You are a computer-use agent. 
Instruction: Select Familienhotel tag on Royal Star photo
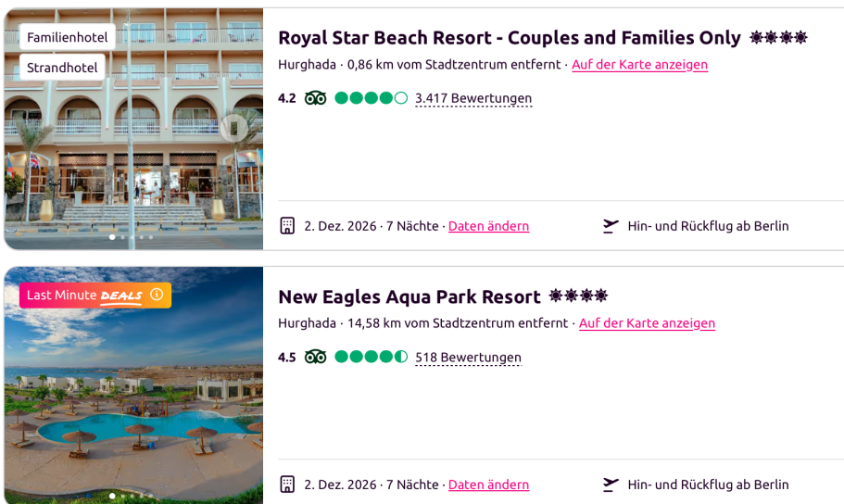tap(68, 37)
